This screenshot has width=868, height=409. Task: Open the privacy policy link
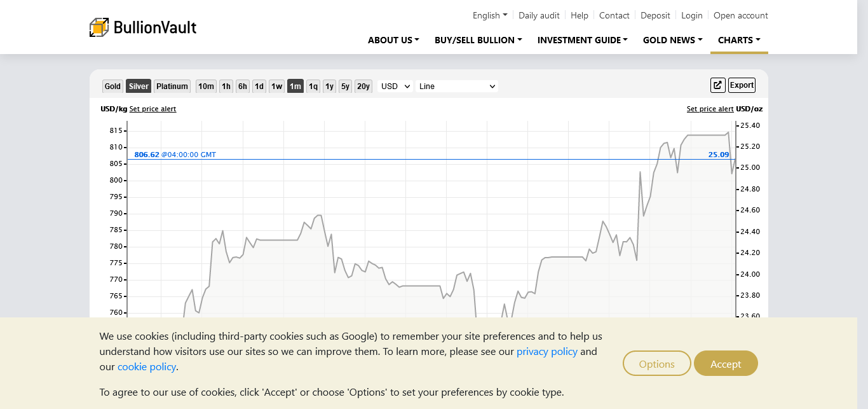click(546, 352)
